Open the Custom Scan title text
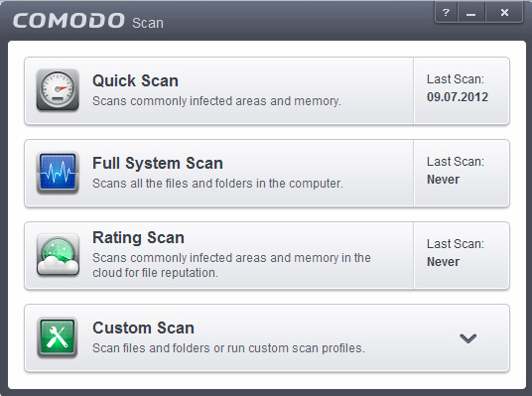 [x=143, y=329]
